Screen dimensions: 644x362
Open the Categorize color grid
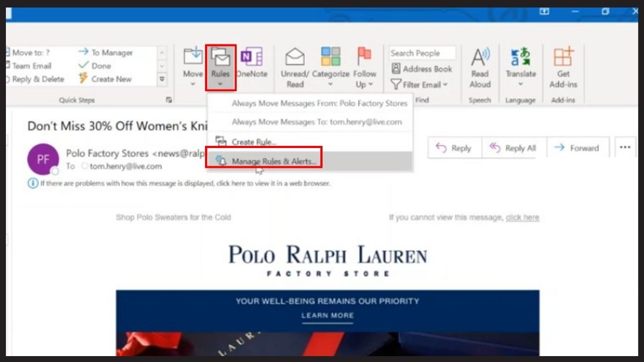331,56
